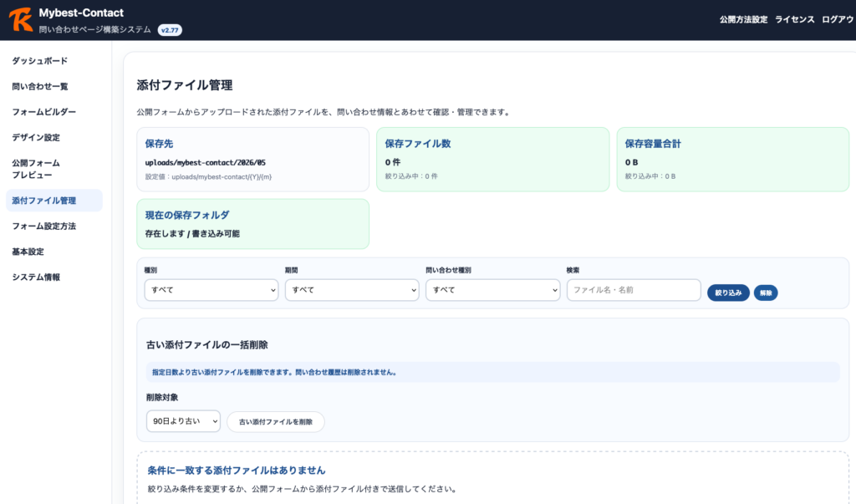Open フォームビルダー from sidebar

[x=43, y=112]
